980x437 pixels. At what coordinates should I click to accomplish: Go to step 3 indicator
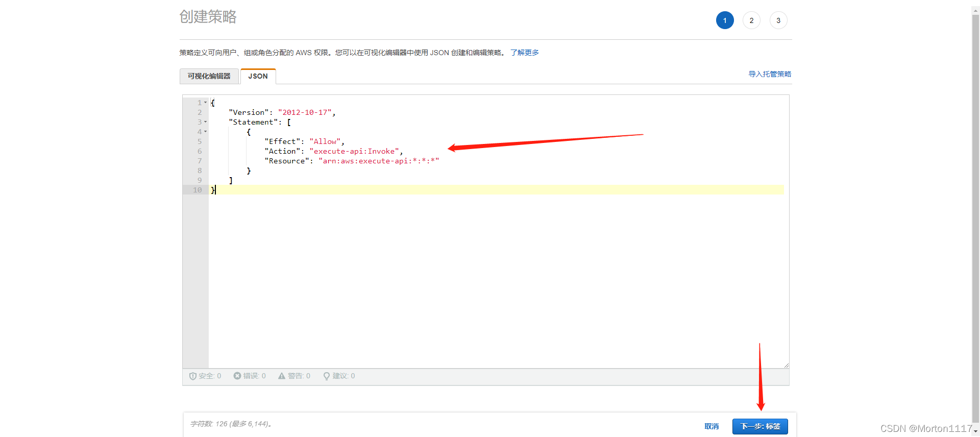(778, 20)
